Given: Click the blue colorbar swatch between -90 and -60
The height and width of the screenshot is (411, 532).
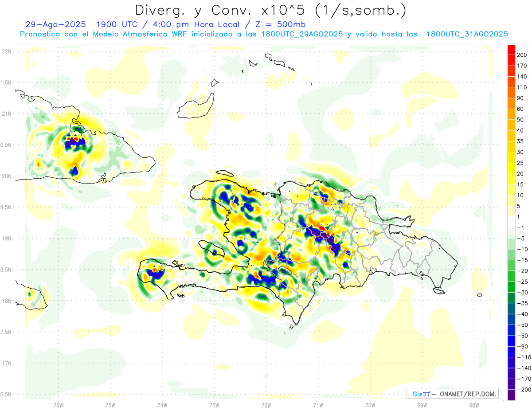Looking at the screenshot, I should 511,341.
